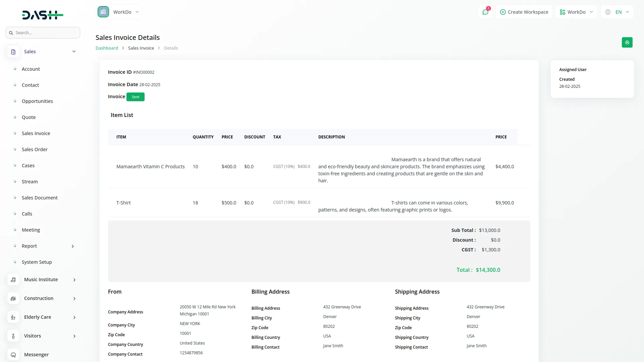Expand the Report submenu
Screen dimensions: 644x362
[73, 246]
